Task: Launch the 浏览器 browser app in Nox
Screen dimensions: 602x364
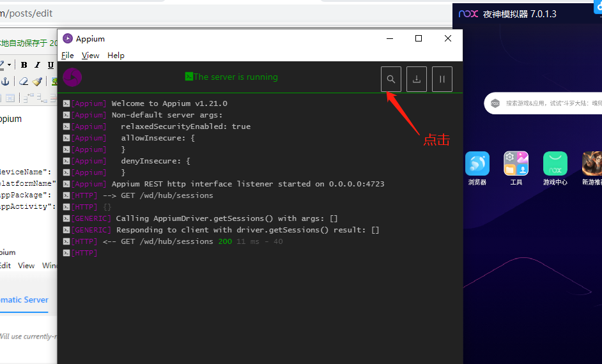Action: 477,169
